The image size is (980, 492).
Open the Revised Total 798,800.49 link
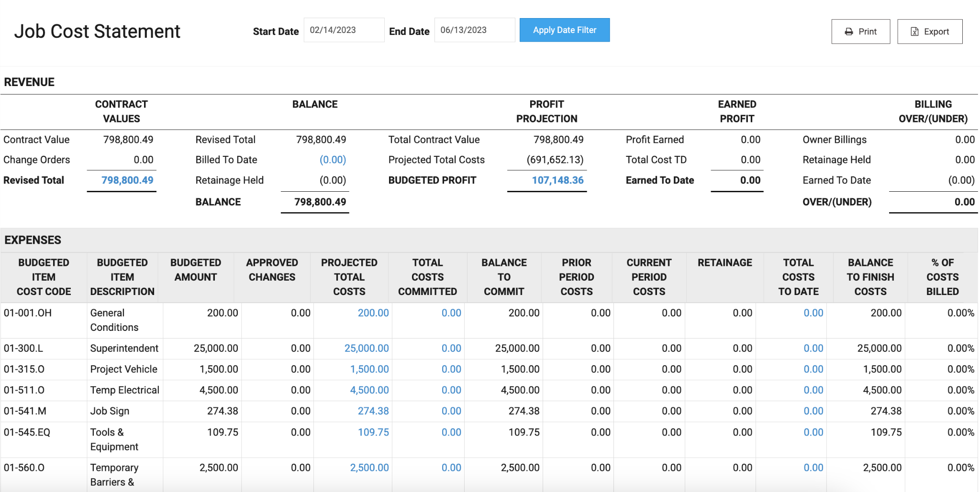127,180
